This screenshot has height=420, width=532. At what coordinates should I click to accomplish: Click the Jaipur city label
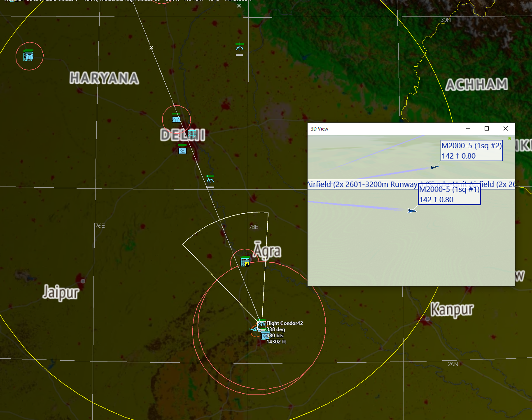pyautogui.click(x=61, y=292)
